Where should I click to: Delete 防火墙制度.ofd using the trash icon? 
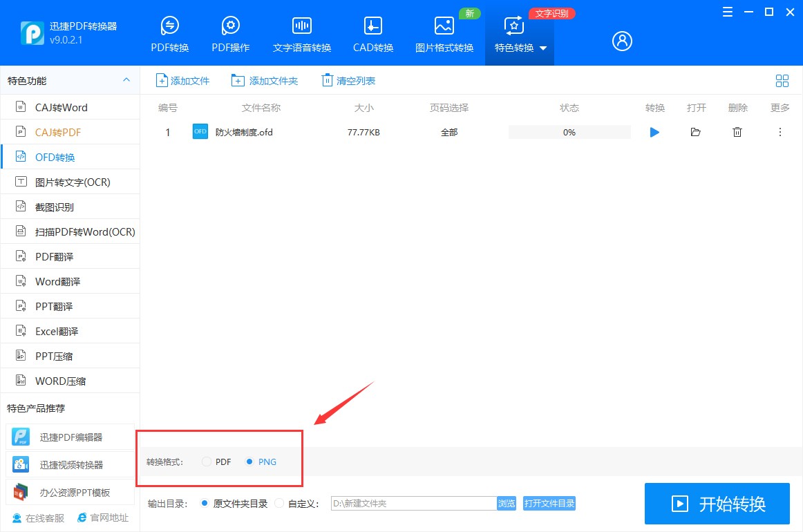[737, 132]
